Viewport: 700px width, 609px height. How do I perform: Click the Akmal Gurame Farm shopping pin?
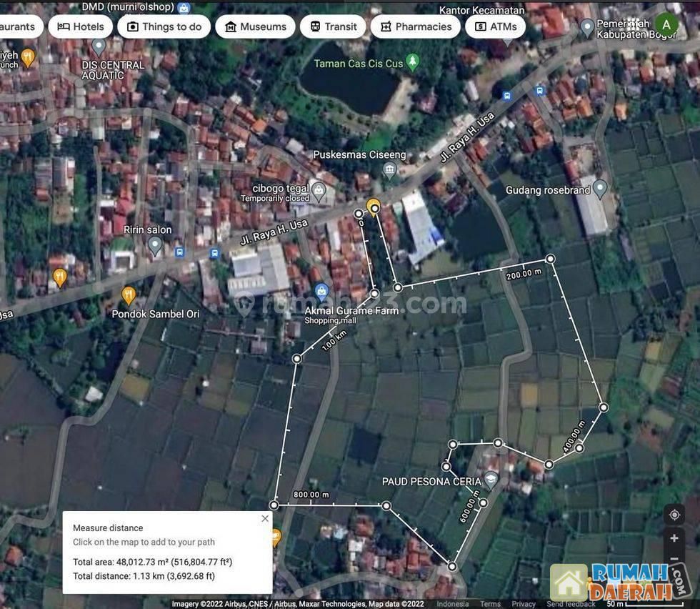click(x=321, y=292)
